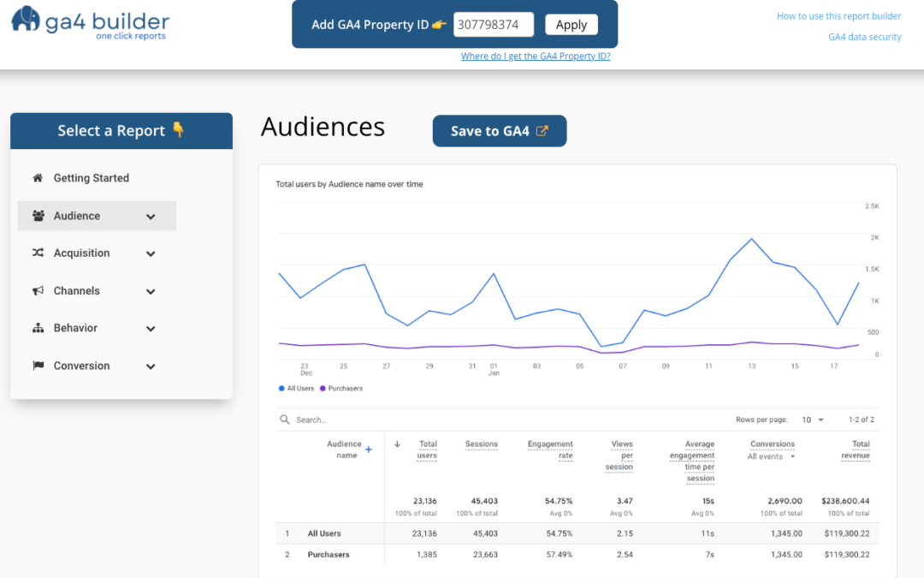Expand the Behavior menu chevron

pos(151,329)
